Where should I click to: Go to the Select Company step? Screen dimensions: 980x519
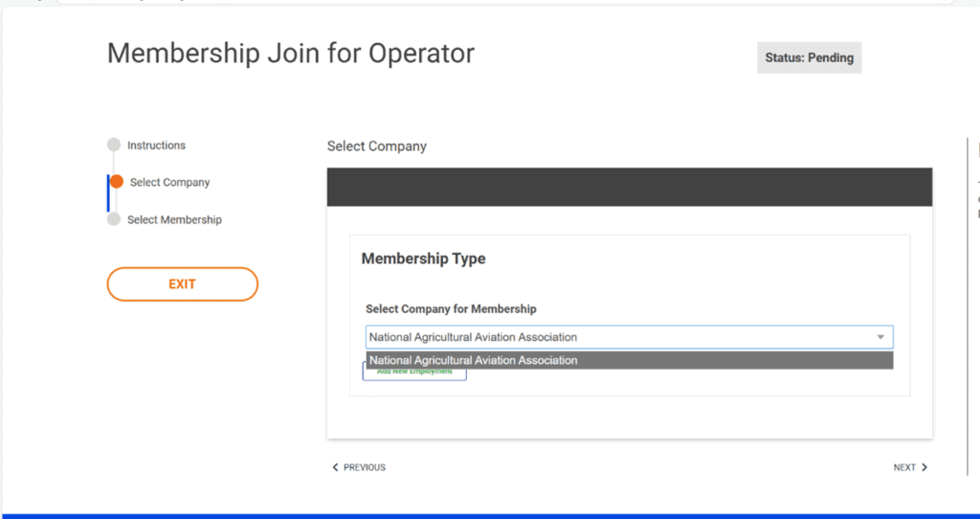(x=170, y=182)
